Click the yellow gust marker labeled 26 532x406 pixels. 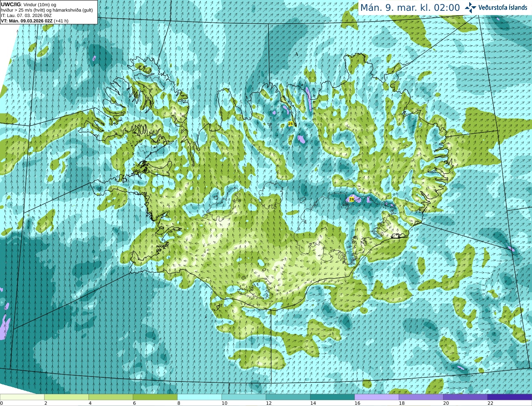coord(352,199)
